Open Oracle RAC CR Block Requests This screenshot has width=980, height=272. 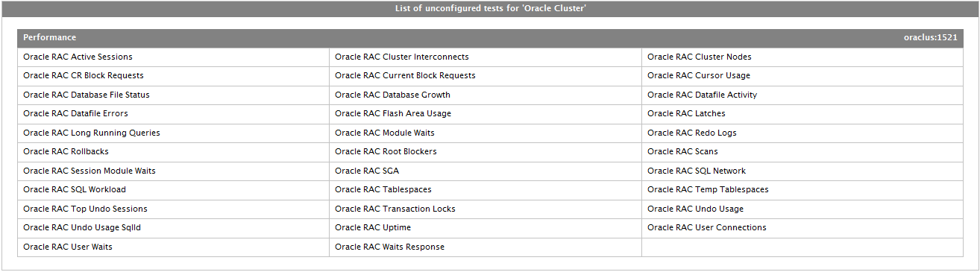click(x=84, y=75)
